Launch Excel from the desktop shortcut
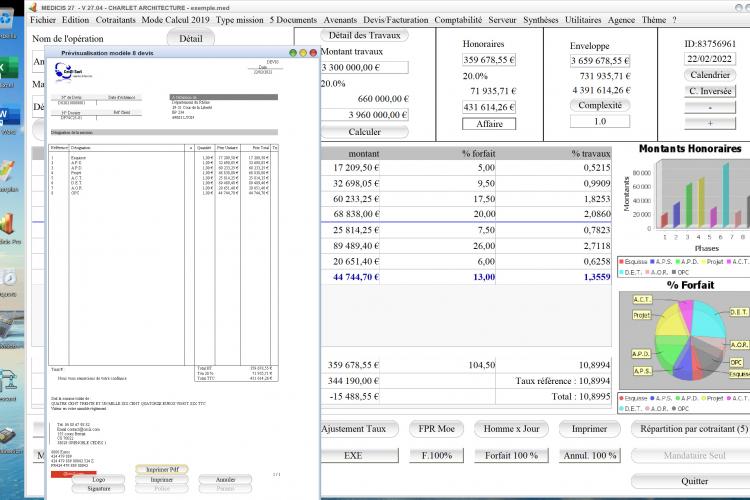Image resolution: width=750 pixels, height=500 pixels. [9, 68]
